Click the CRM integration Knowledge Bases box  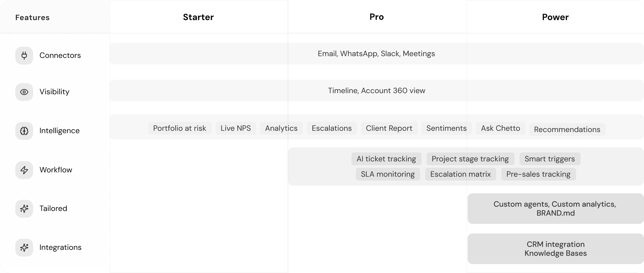click(x=555, y=248)
